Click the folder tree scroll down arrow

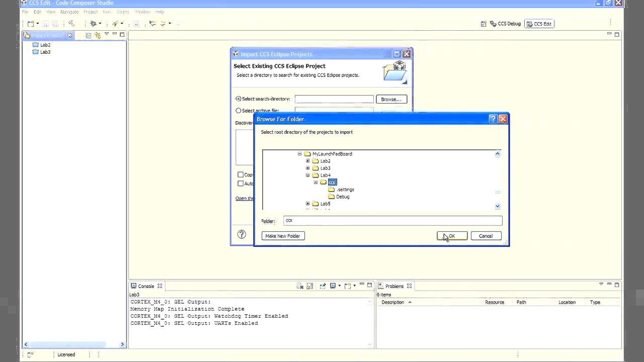(498, 206)
